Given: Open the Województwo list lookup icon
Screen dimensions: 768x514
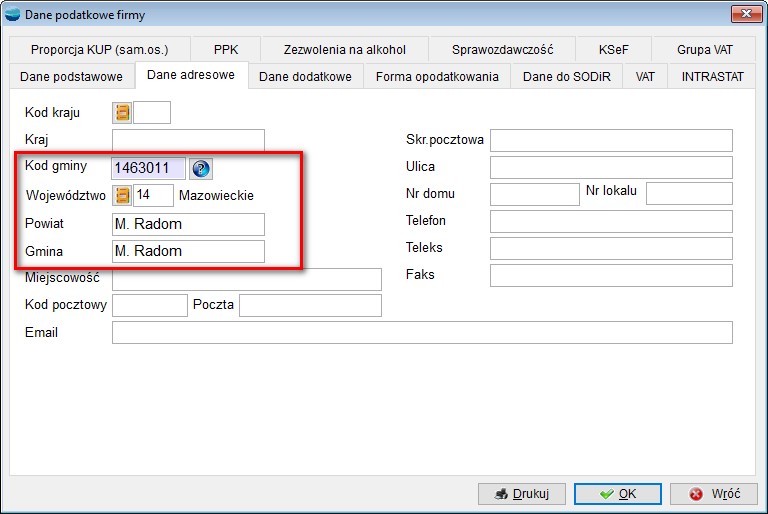Looking at the screenshot, I should click(123, 195).
